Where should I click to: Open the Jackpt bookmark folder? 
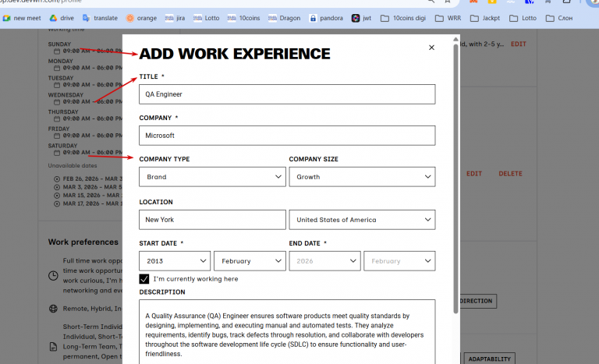point(485,18)
